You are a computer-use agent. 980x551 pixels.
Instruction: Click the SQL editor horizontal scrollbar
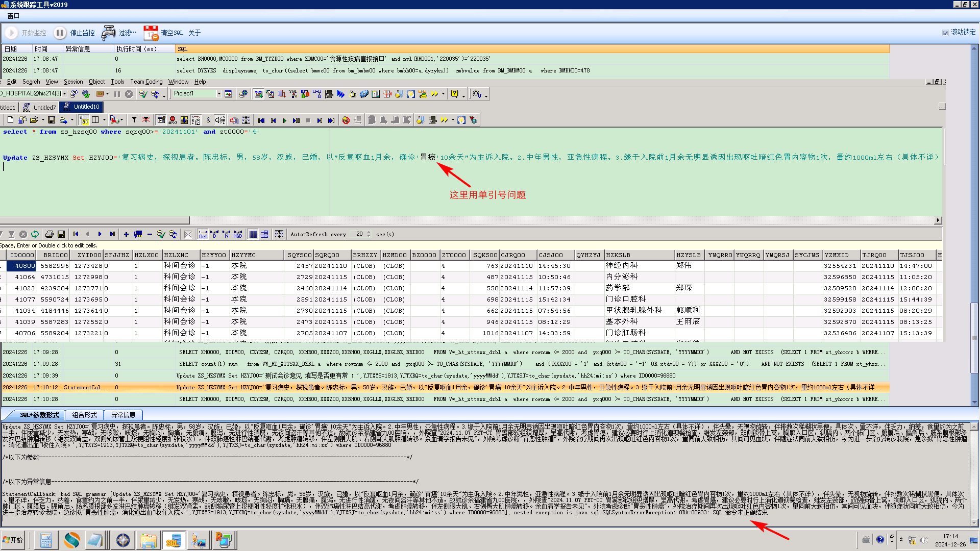[x=94, y=220]
